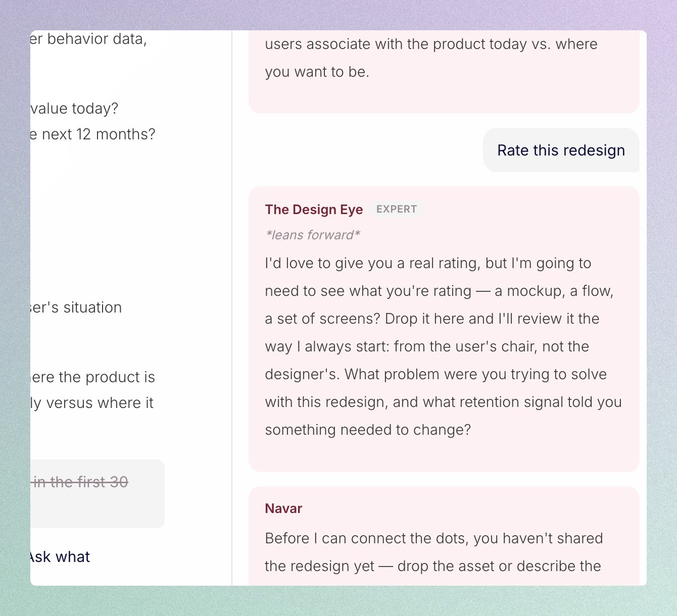Click the 'next 12 months?' question text
Viewport: 677px width, 616px height.
pyautogui.click(x=93, y=134)
